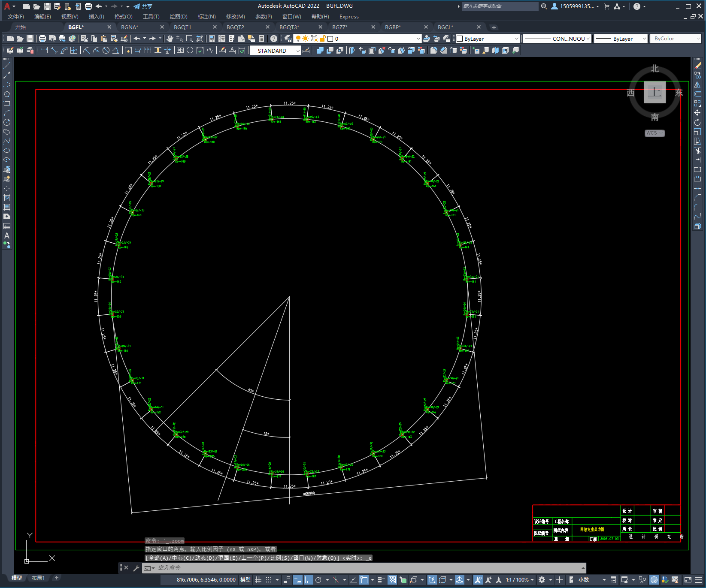Toggle Clean Screen in status bar
The height and width of the screenshot is (588, 706).
click(x=688, y=580)
